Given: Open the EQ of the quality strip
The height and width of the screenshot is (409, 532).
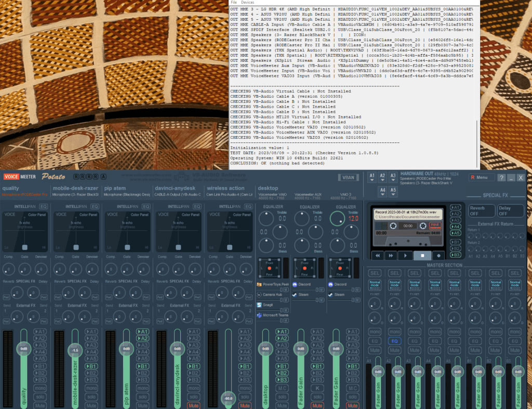Looking at the screenshot, I should (x=44, y=206).
